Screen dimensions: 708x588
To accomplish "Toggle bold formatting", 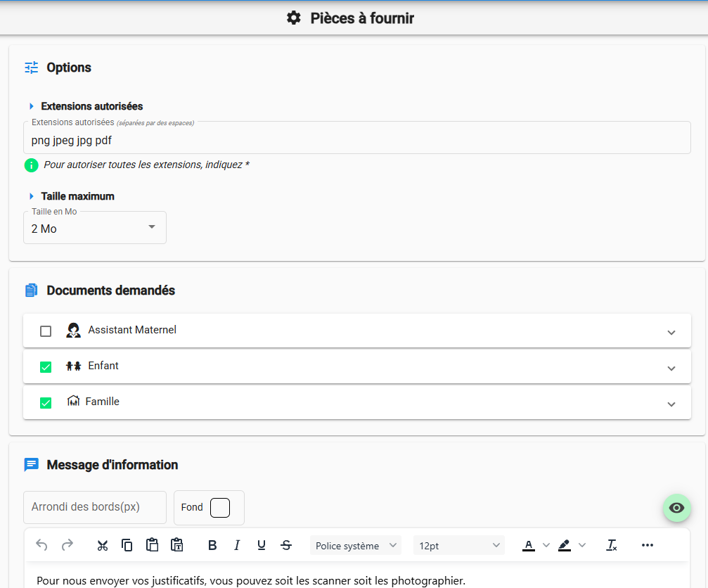I will [212, 545].
